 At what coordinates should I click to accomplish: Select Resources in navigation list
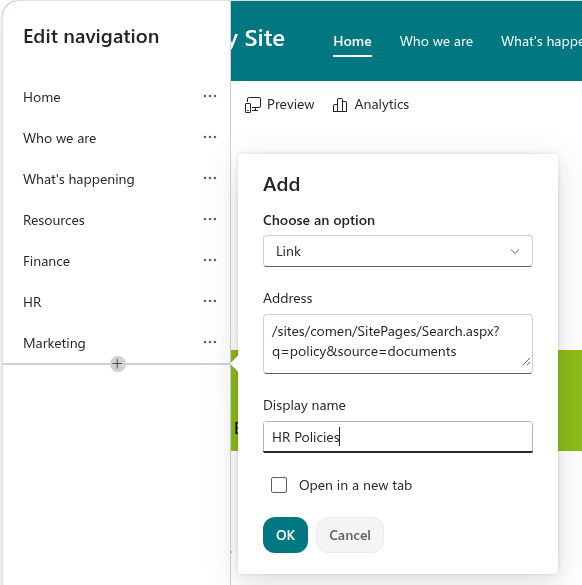54,220
